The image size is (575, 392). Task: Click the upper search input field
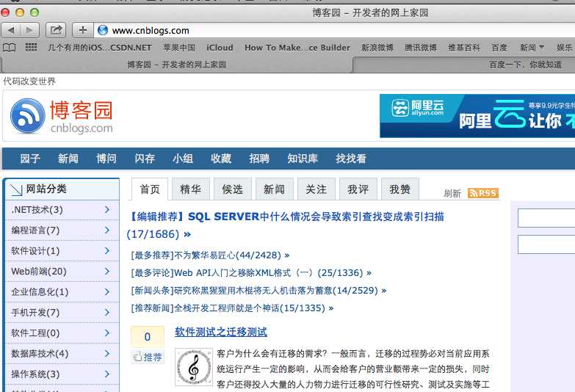546,218
